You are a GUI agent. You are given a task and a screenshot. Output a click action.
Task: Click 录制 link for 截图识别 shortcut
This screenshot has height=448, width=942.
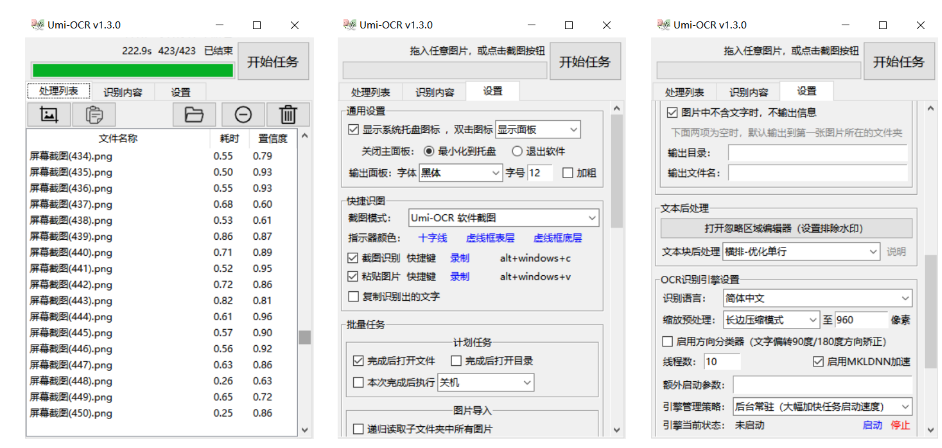click(460, 258)
